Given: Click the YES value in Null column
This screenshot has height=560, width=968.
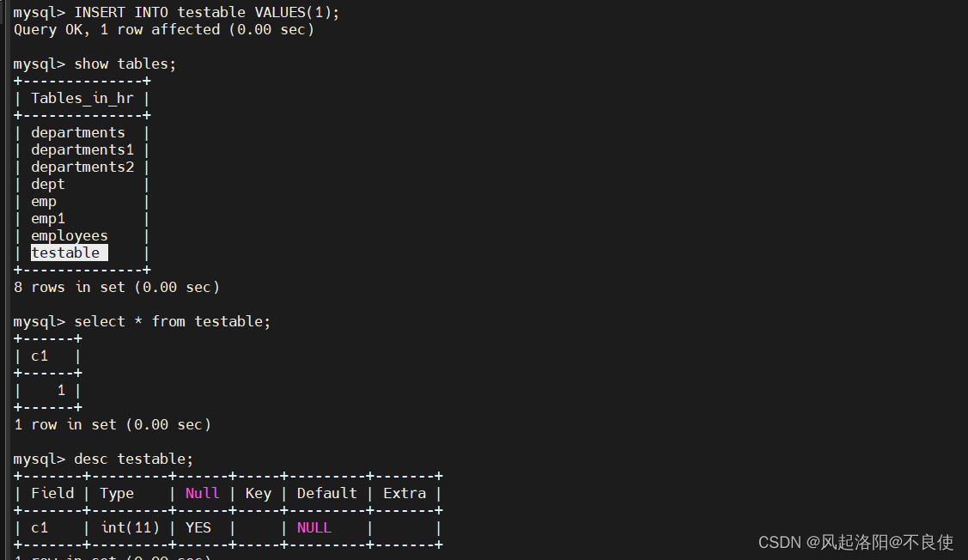Looking at the screenshot, I should pyautogui.click(x=198, y=528).
